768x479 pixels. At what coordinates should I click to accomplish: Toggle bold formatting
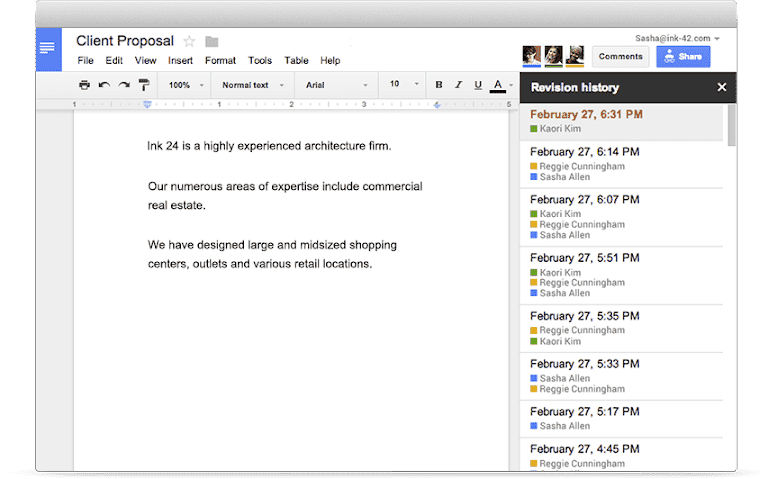point(439,85)
